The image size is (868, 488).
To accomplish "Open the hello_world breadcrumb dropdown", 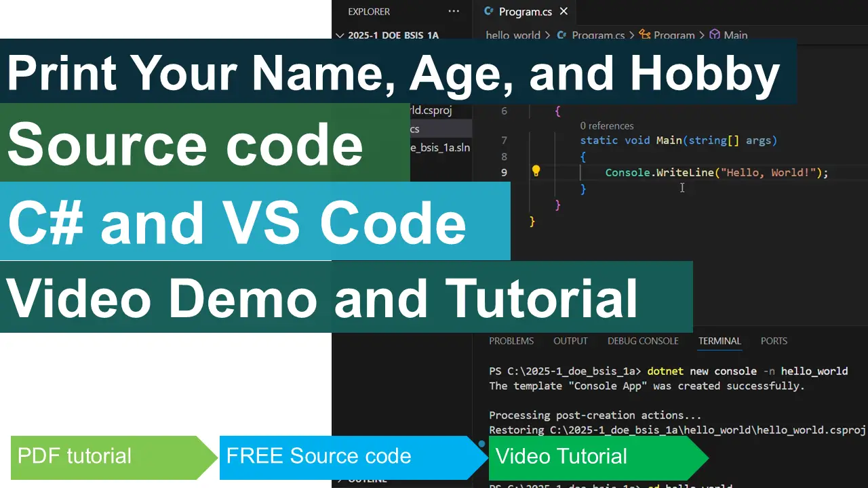I will tap(513, 35).
